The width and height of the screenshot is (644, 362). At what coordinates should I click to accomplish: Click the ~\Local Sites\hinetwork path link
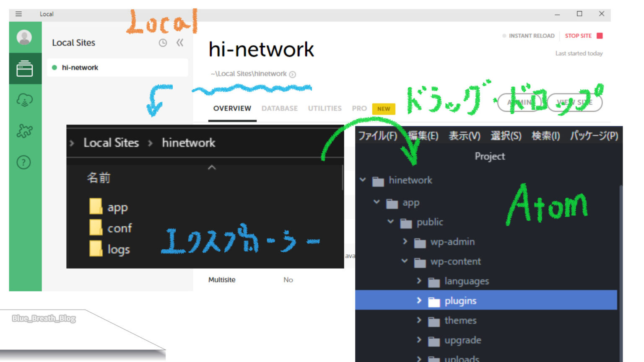[x=249, y=74]
